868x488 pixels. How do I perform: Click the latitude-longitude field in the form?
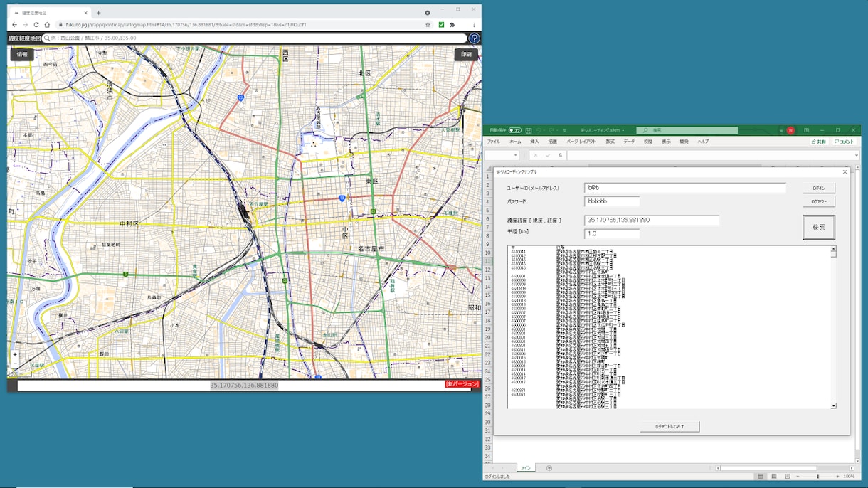coord(652,221)
